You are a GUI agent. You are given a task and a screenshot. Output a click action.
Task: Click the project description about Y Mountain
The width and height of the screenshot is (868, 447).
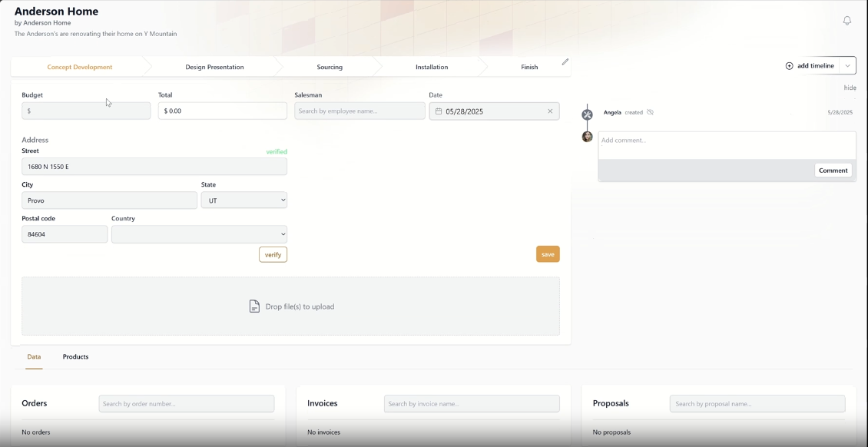tap(96, 34)
